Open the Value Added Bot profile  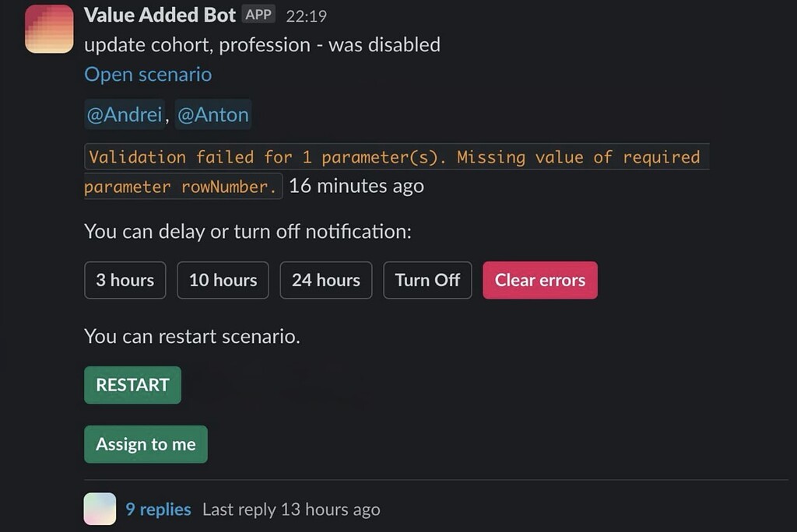coord(159,14)
